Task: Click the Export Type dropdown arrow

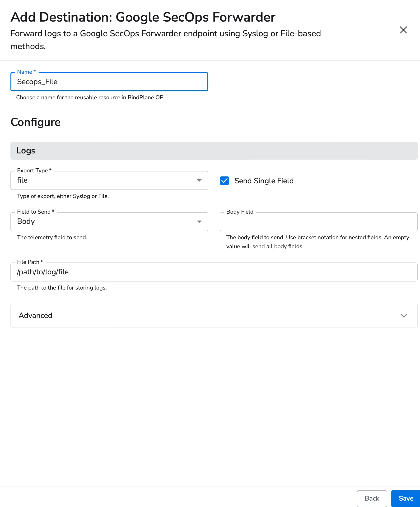Action: click(x=199, y=180)
